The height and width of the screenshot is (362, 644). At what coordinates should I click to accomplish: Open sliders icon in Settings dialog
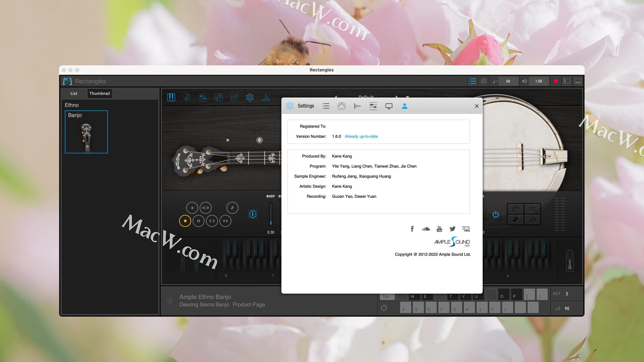[x=373, y=106]
